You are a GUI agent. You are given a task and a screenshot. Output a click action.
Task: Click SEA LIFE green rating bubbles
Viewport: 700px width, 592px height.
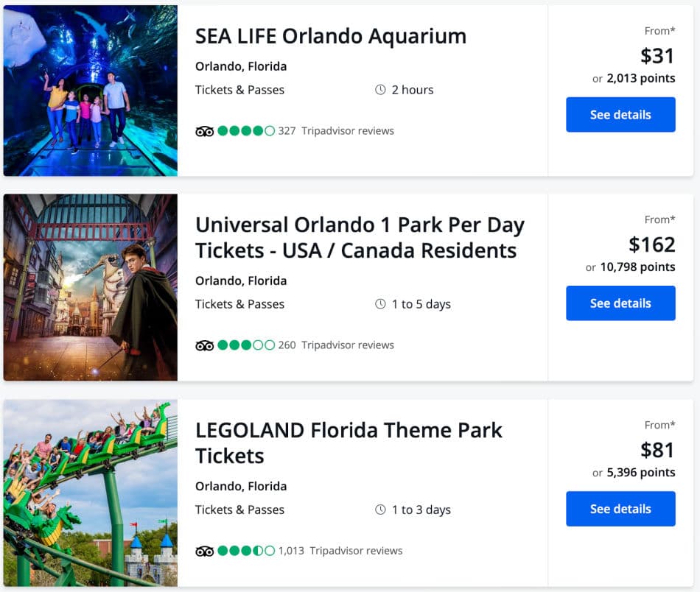[x=246, y=131]
